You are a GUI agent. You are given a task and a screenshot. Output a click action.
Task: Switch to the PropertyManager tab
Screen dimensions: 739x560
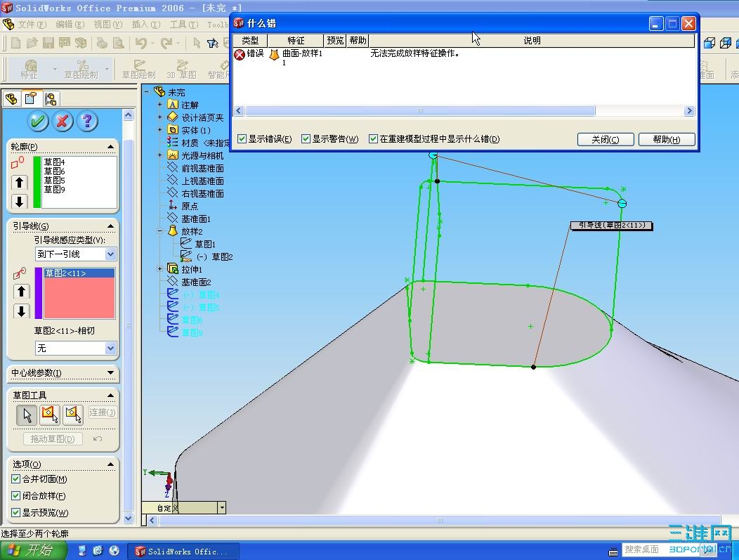pos(31,98)
